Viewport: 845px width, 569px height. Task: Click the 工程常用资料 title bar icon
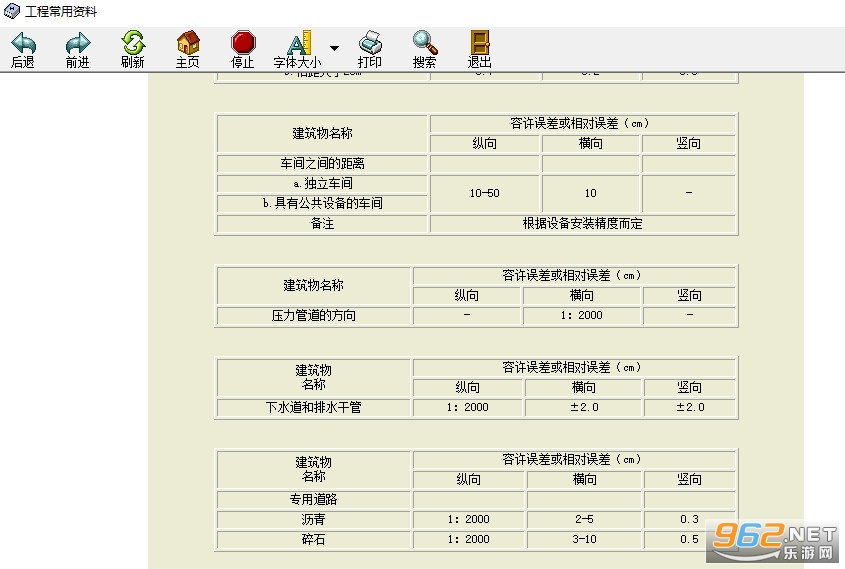[x=11, y=11]
